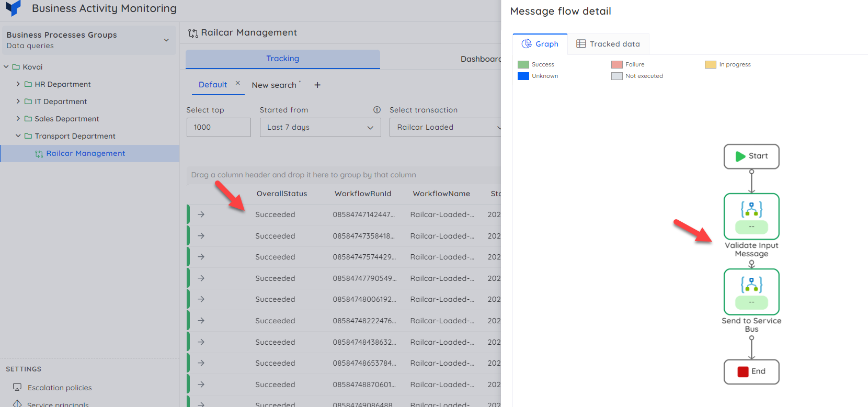
Task: Sort by the OverallStatus column header
Action: coord(282,194)
